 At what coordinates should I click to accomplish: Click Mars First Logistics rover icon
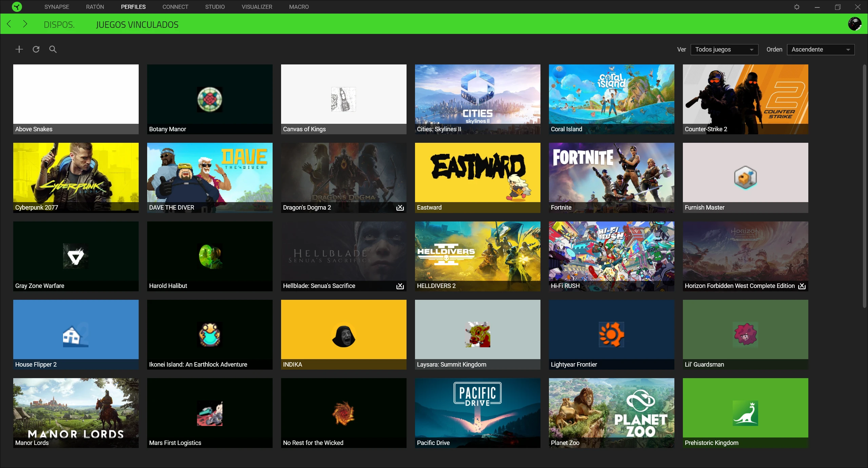pyautogui.click(x=210, y=413)
